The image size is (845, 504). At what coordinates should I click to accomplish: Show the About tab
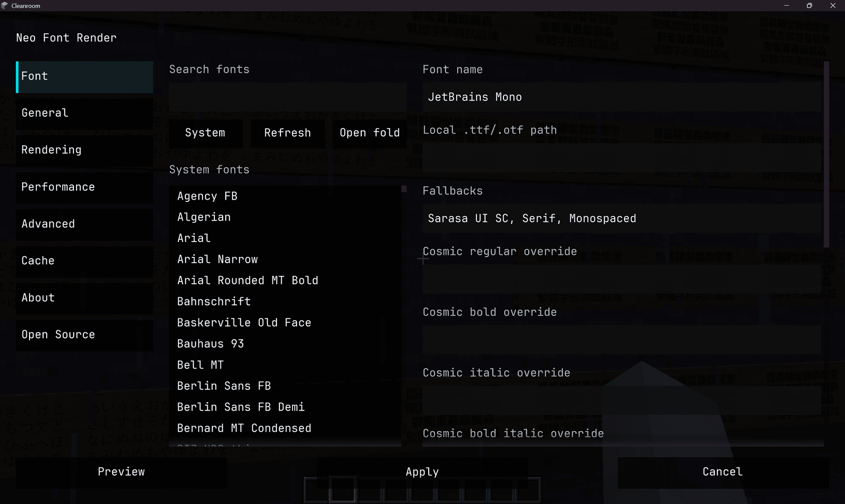point(84,298)
